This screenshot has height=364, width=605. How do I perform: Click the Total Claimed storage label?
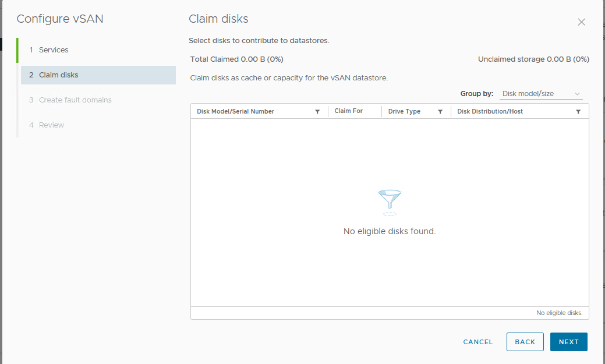pyautogui.click(x=236, y=59)
